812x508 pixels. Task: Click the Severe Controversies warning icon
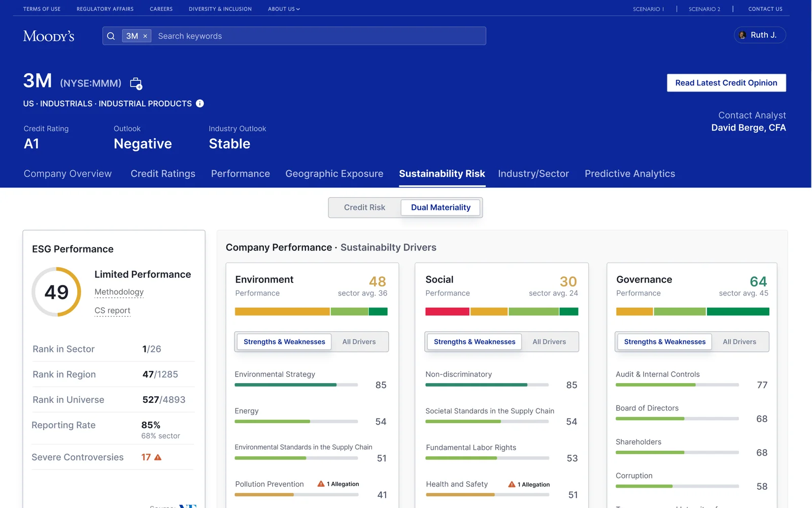(158, 457)
